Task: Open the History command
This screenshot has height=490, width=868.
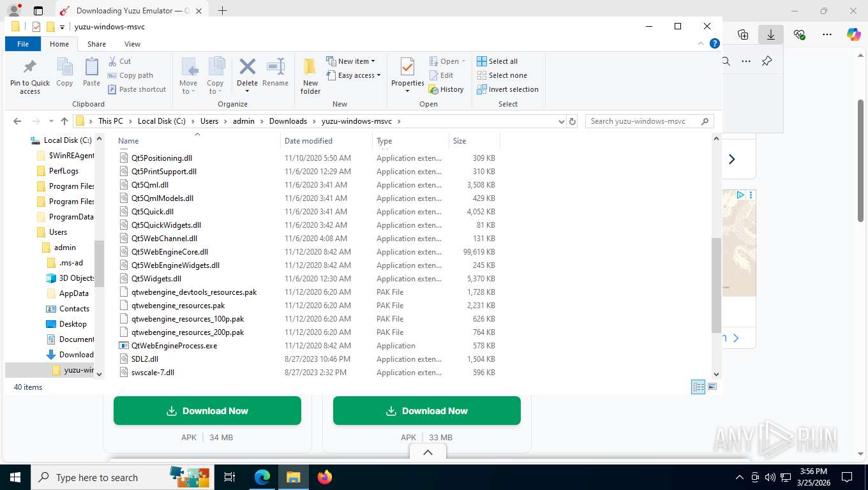Action: pyautogui.click(x=446, y=89)
